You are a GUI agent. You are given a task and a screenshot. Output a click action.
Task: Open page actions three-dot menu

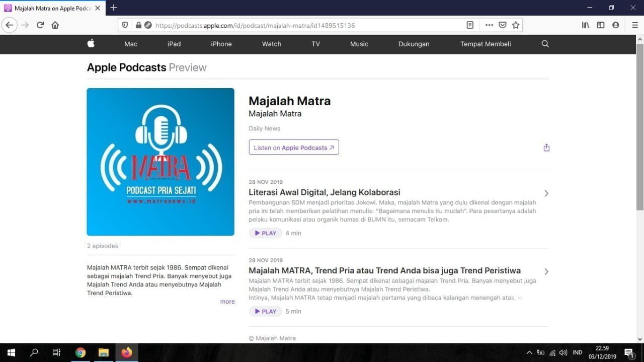coord(489,25)
